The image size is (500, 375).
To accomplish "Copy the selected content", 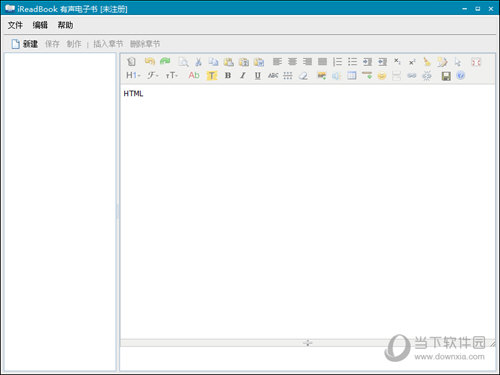I will pyautogui.click(x=213, y=62).
